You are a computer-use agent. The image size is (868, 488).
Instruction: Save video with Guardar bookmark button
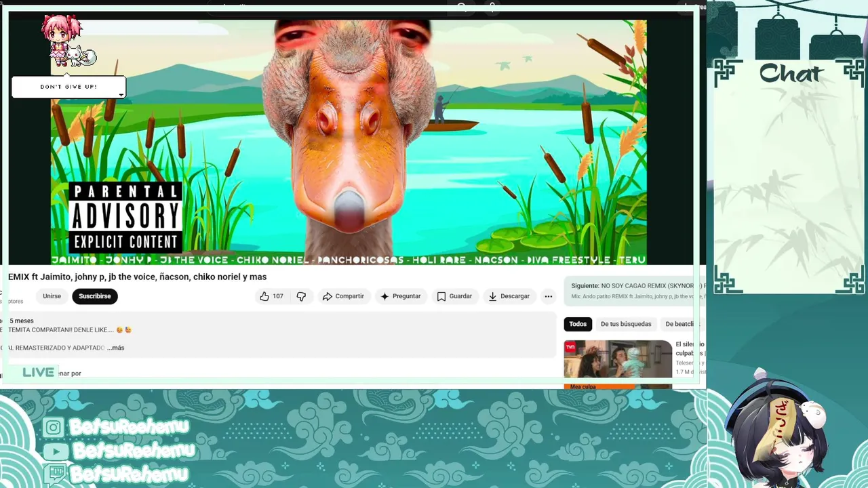[x=454, y=296]
